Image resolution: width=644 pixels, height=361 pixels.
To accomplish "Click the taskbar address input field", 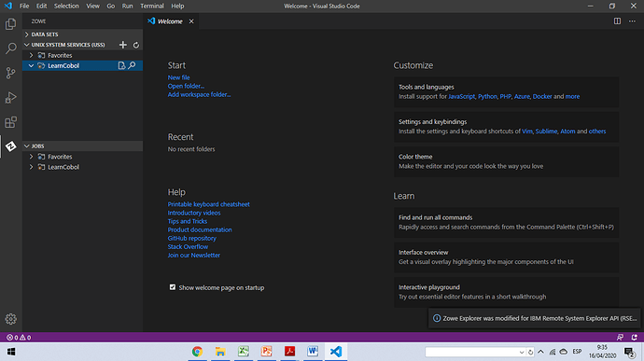I will 471,353.
